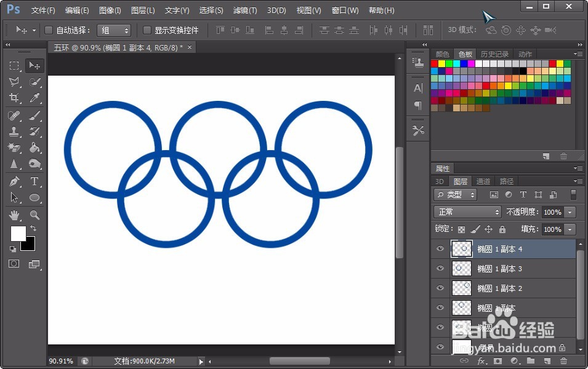
Task: Create a new group folder icon
Action: click(530, 361)
